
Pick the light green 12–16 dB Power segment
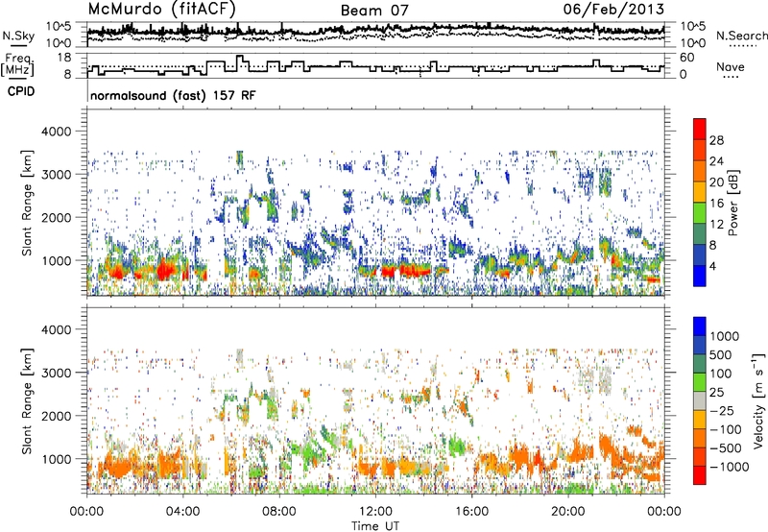[700, 213]
